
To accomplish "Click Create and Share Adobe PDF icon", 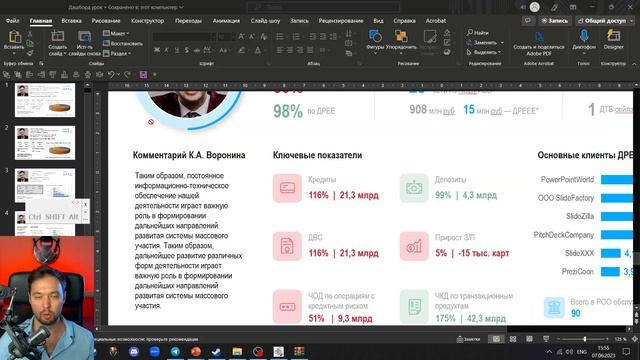I will [x=539, y=37].
